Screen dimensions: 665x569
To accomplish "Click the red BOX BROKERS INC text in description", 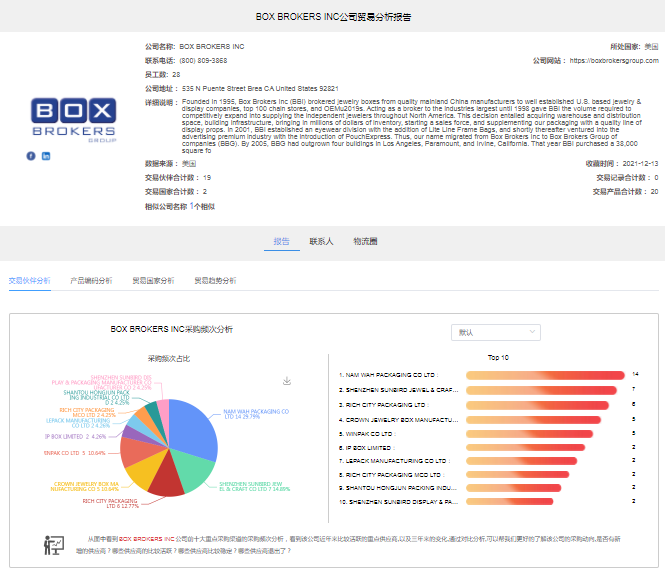I will coord(147,539).
